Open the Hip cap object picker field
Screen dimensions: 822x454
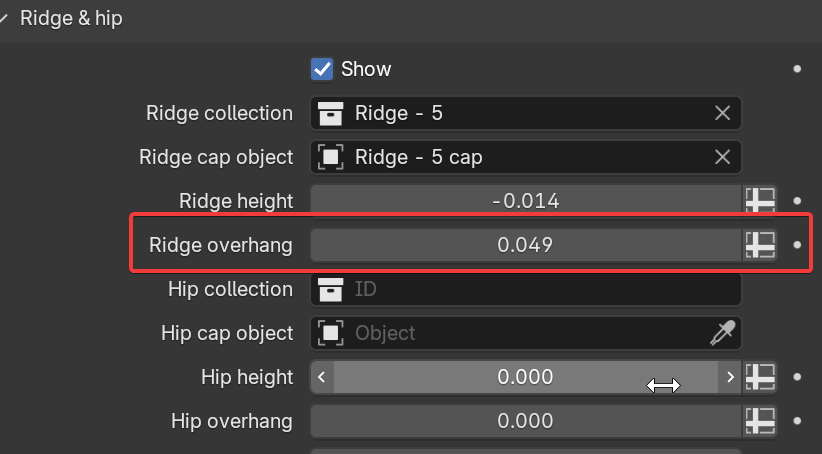pyautogui.click(x=525, y=333)
